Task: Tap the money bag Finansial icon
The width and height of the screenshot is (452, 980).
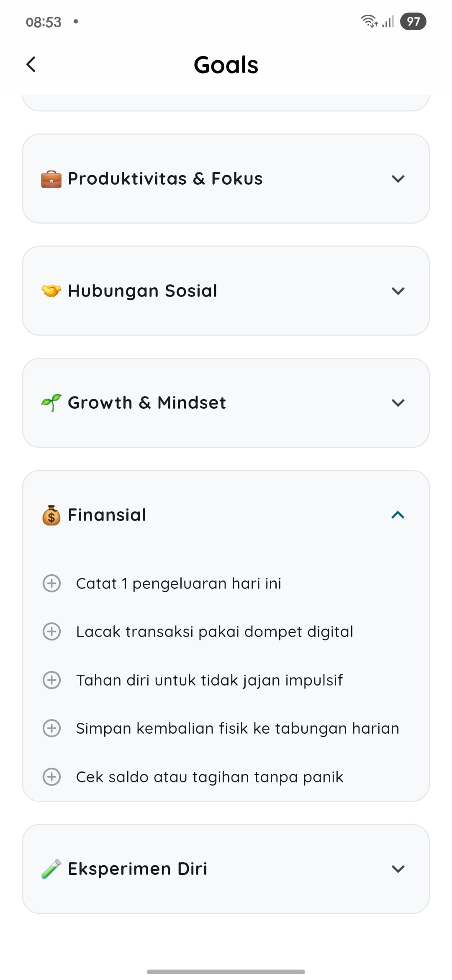Action: coord(51,515)
